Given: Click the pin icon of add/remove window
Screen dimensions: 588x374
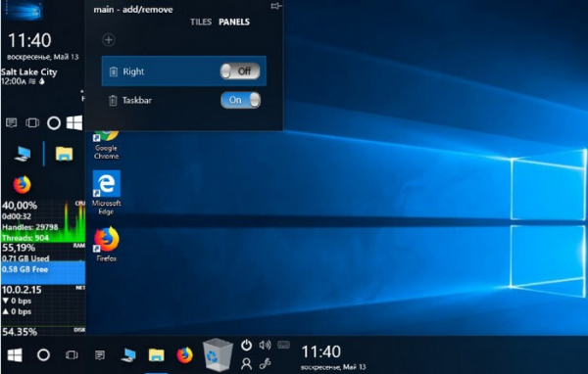Looking at the screenshot, I should click(276, 6).
